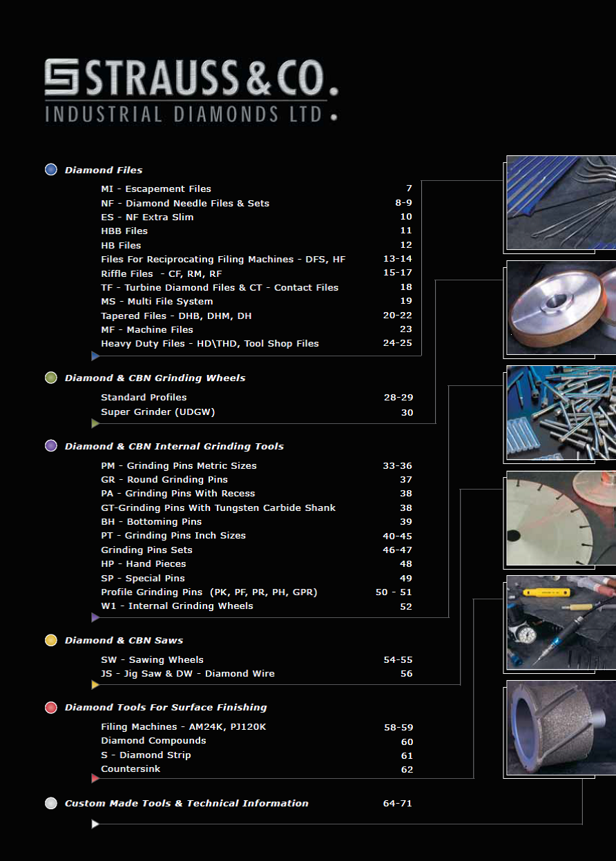
Task: Open the diamond files photo thumbnail
Action: (x=561, y=202)
